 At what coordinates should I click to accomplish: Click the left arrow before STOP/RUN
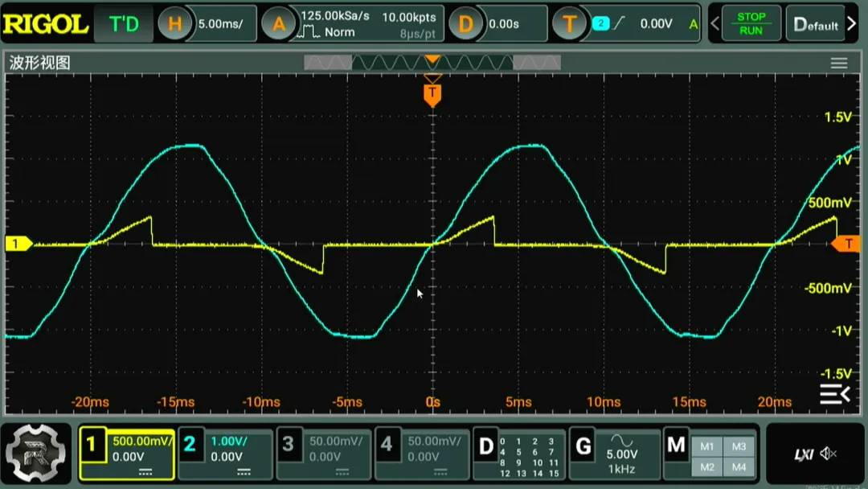click(714, 24)
